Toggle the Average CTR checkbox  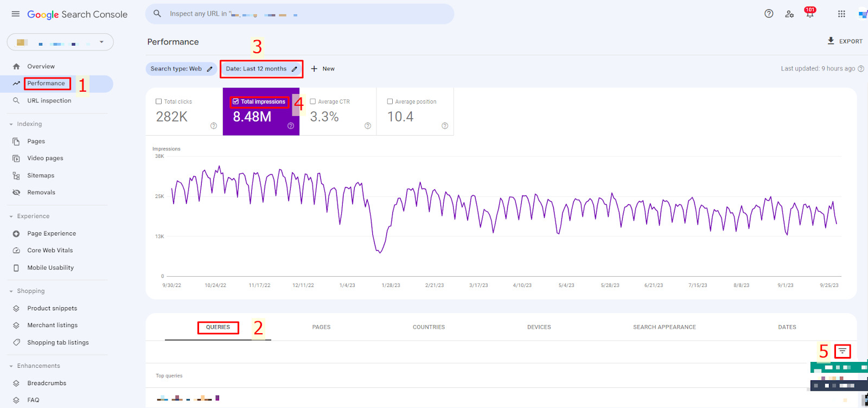tap(313, 101)
